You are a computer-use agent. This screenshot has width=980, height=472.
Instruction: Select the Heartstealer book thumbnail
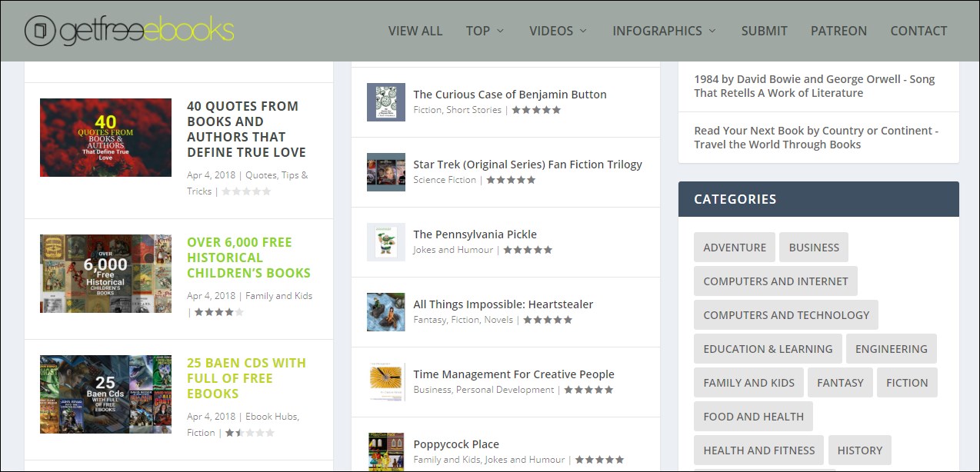tap(385, 312)
